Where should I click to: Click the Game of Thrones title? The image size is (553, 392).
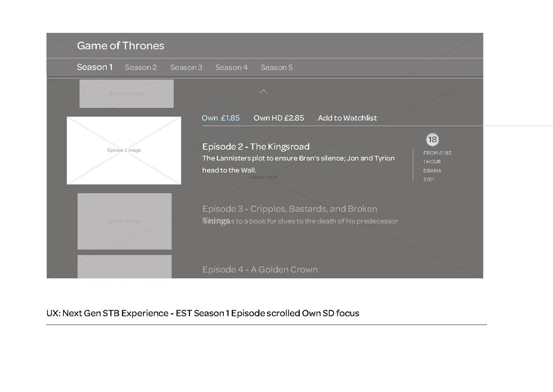point(121,46)
